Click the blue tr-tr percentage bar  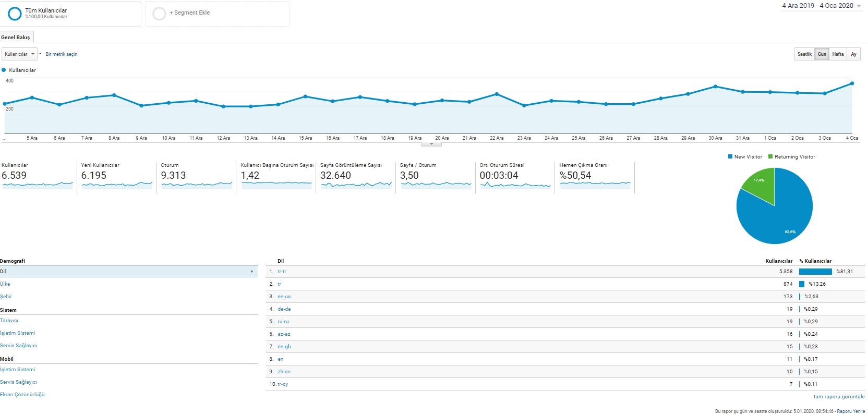(815, 272)
